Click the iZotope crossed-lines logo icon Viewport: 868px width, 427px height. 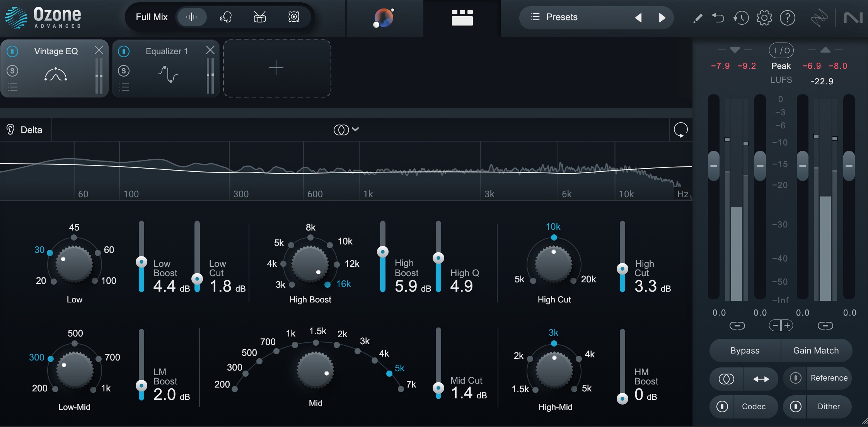[x=819, y=18]
